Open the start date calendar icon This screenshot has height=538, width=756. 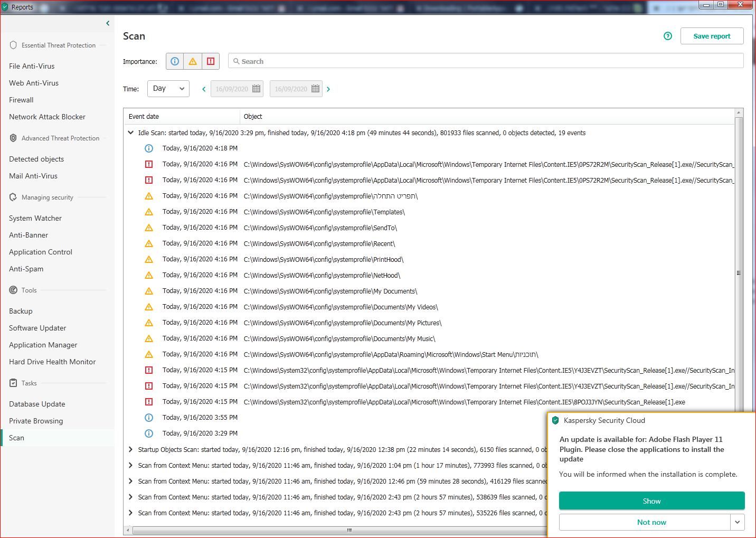click(257, 89)
